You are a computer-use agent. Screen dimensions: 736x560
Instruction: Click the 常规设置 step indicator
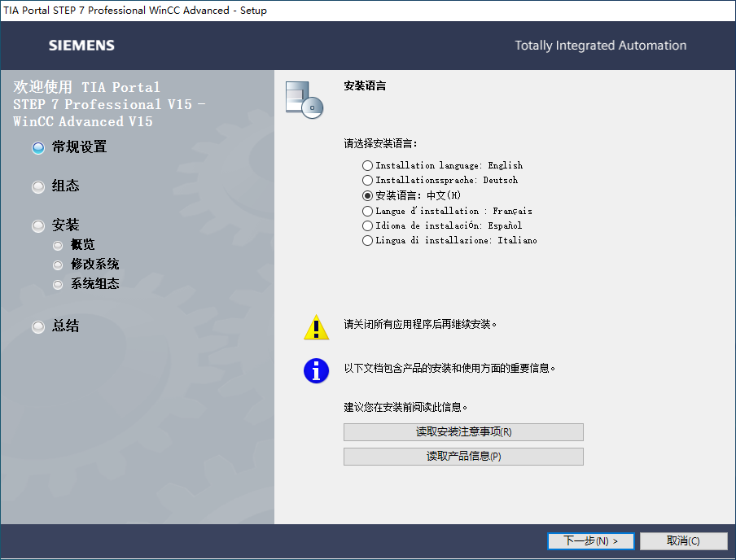[69, 147]
